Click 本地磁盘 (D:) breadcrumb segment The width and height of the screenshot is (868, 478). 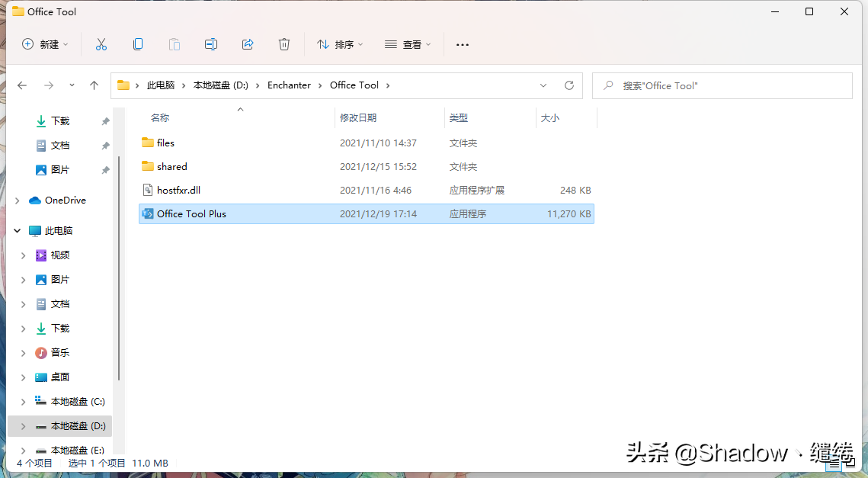[x=220, y=85]
